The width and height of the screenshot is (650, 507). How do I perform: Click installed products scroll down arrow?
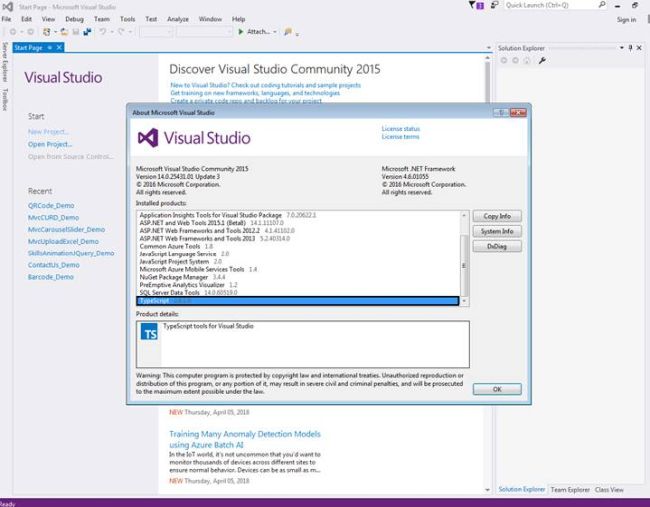(464, 301)
